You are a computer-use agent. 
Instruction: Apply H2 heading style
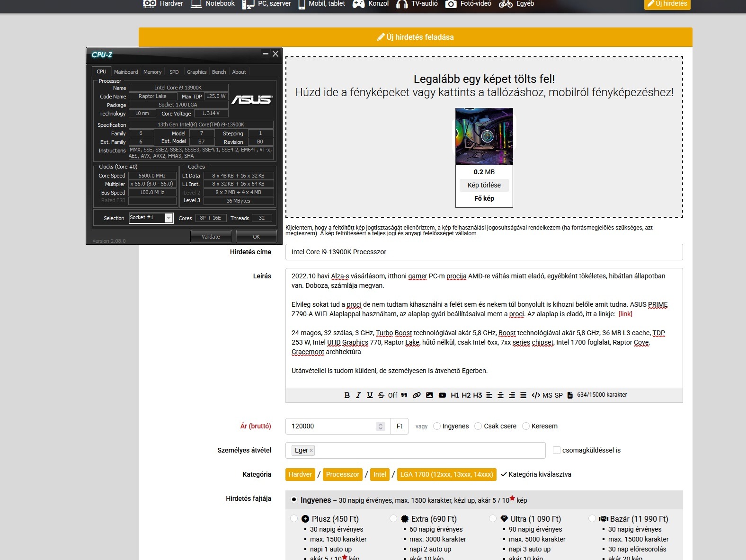(466, 395)
